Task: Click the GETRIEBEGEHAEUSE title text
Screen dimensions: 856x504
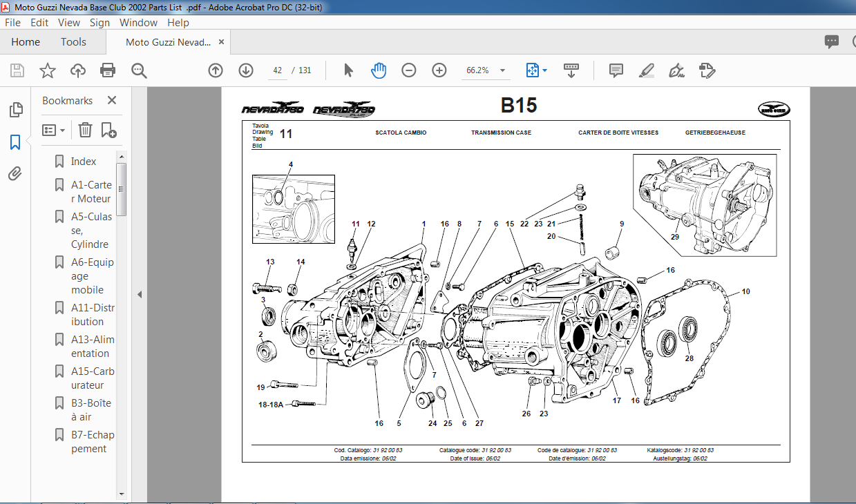Action: [715, 133]
